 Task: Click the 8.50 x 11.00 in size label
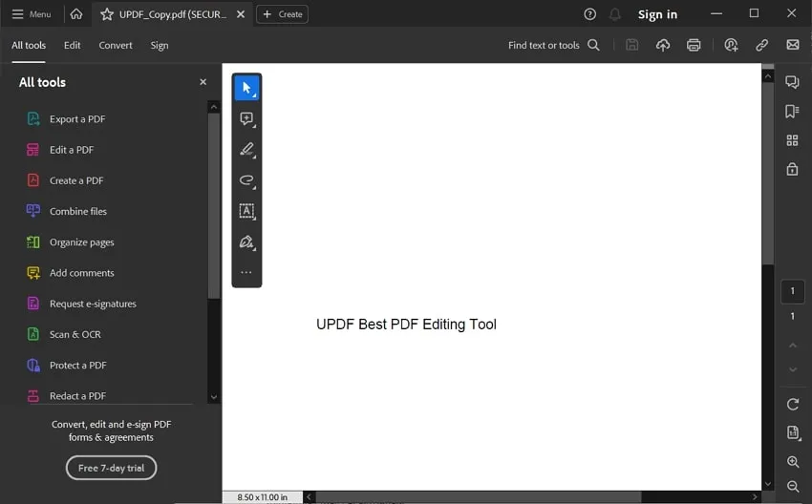[263, 496]
